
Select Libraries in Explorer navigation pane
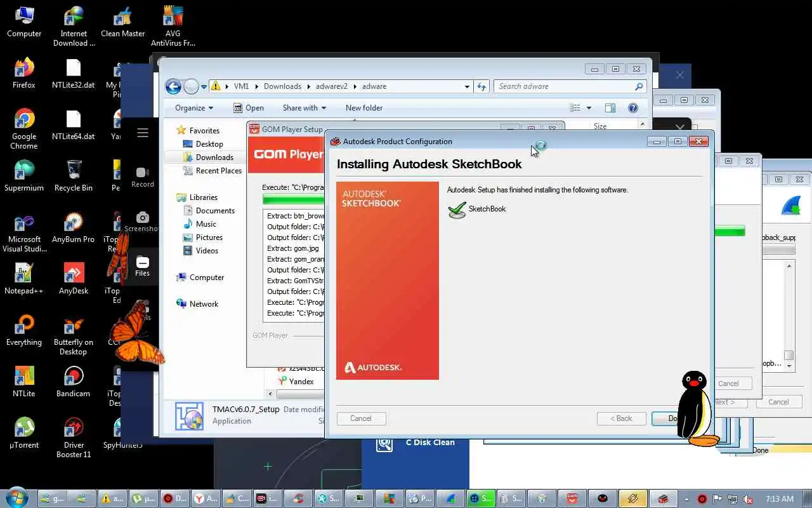point(204,197)
